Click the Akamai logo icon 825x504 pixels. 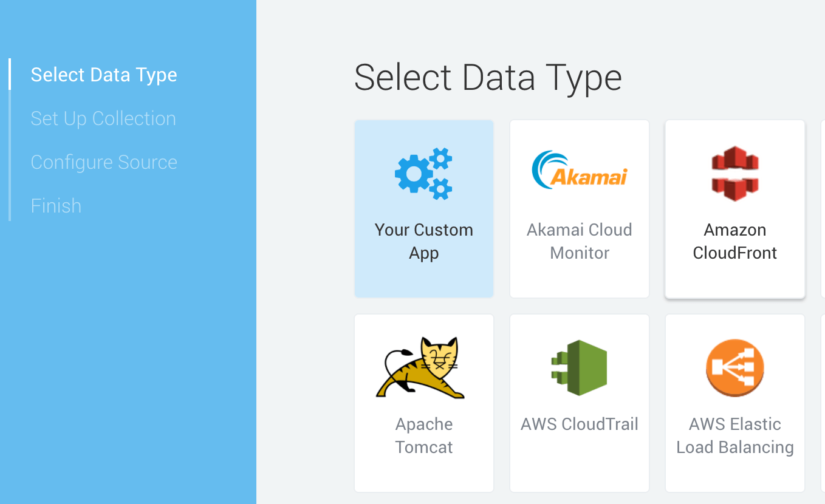579,169
